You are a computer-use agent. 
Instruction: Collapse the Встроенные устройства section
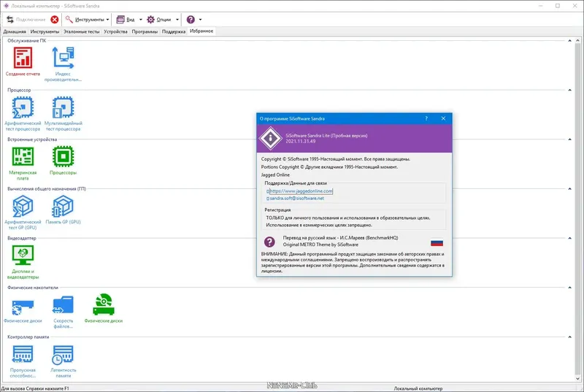569,139
